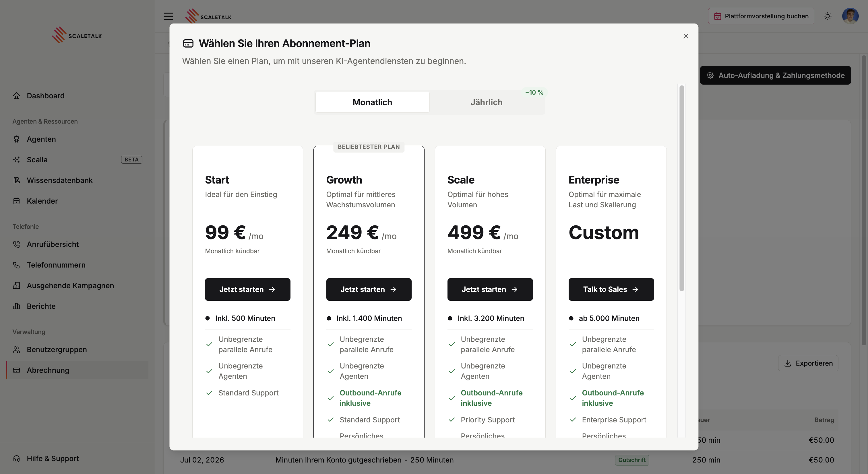Screen dimensions: 868x474
Task: Open Kalender in sidebar
Action: pyautogui.click(x=77, y=201)
